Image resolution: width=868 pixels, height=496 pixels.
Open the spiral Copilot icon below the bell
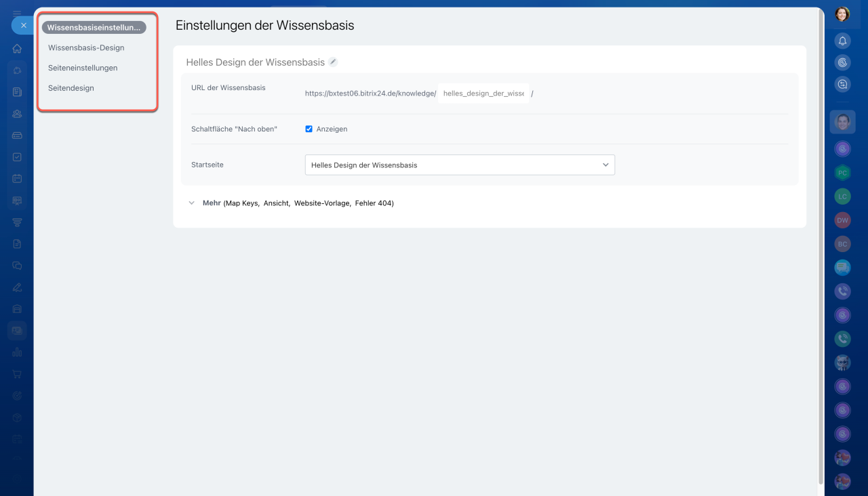(842, 63)
